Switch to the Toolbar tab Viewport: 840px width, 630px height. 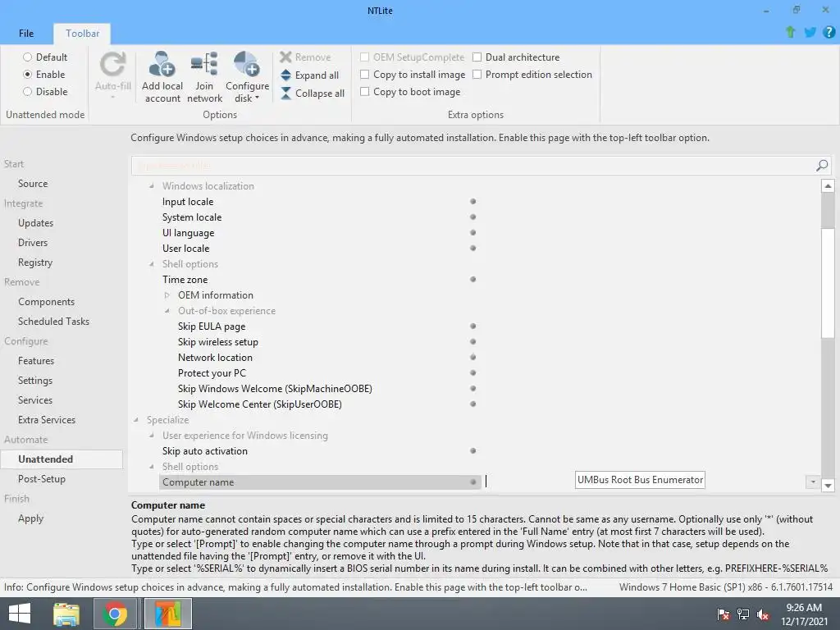[83, 33]
